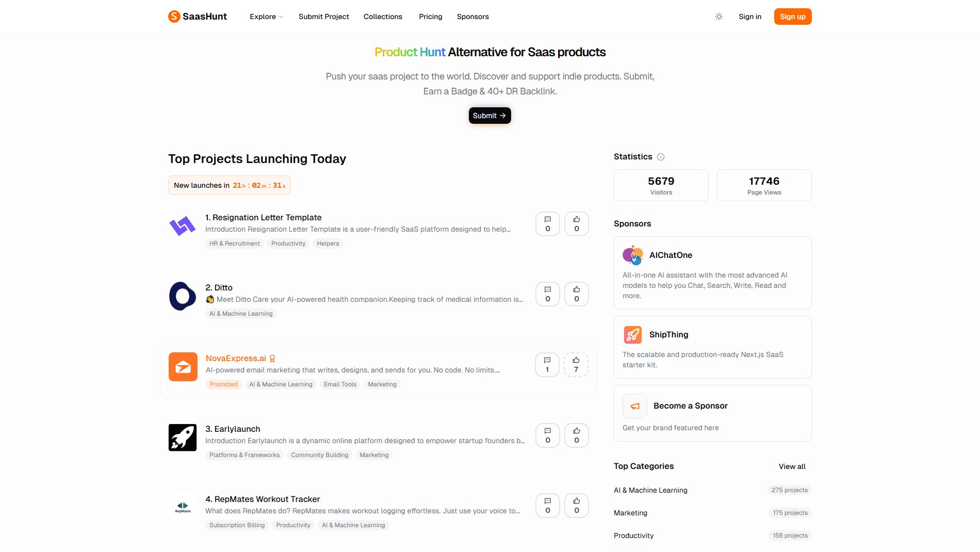Open the AIChatOne sponsor icon
Image resolution: width=980 pixels, height=552 pixels.
click(x=633, y=255)
